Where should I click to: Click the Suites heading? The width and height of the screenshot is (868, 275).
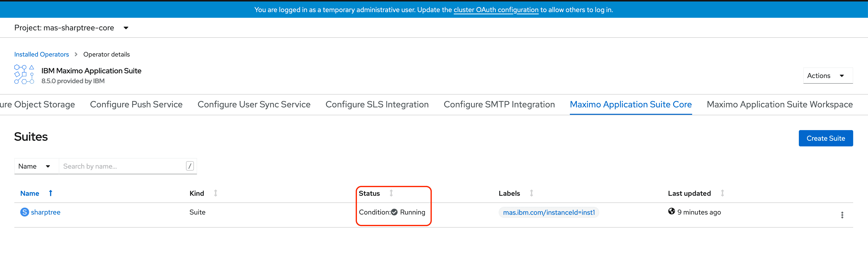31,137
